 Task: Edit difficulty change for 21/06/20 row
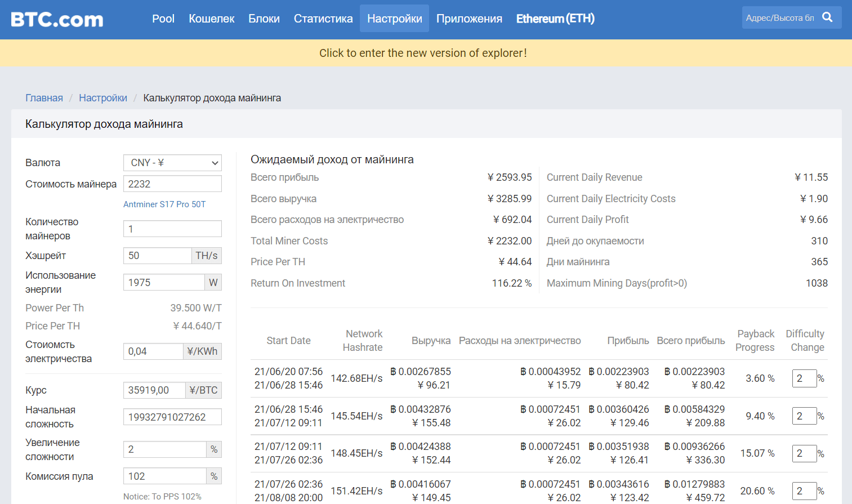coord(804,378)
